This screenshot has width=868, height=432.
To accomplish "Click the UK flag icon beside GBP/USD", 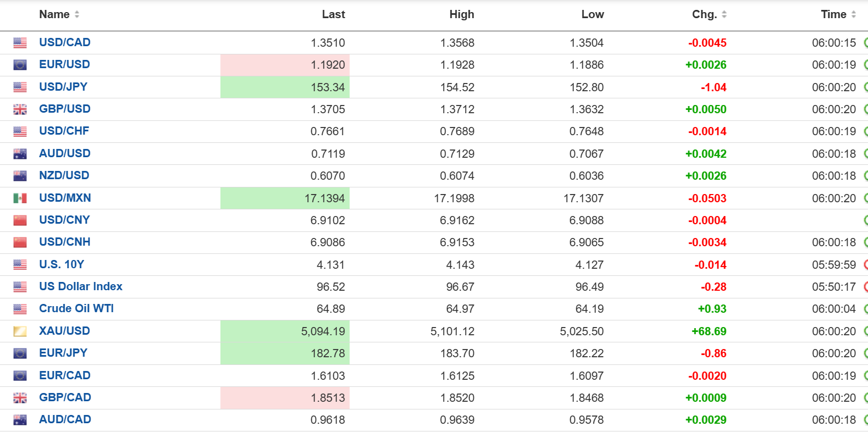I will (x=20, y=109).
